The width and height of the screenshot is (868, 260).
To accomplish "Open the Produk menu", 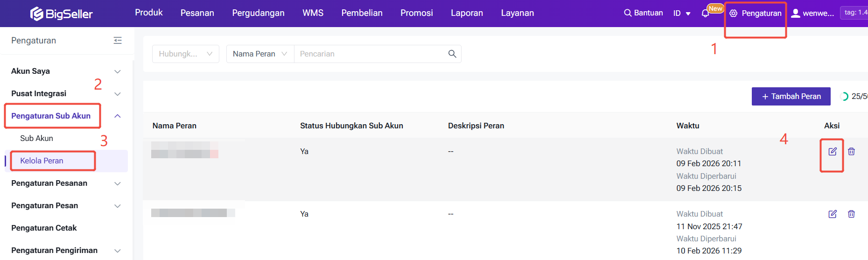I will pyautogui.click(x=149, y=13).
